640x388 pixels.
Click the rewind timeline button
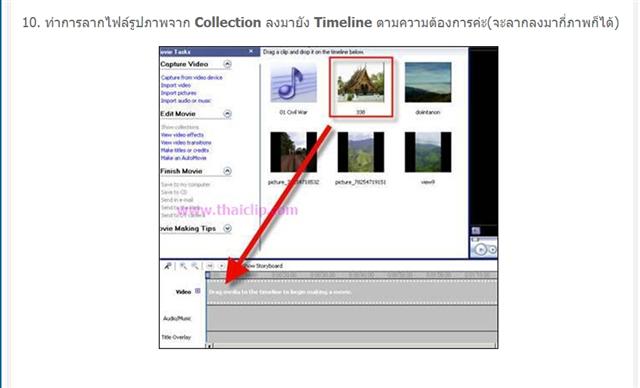pyautogui.click(x=210, y=266)
